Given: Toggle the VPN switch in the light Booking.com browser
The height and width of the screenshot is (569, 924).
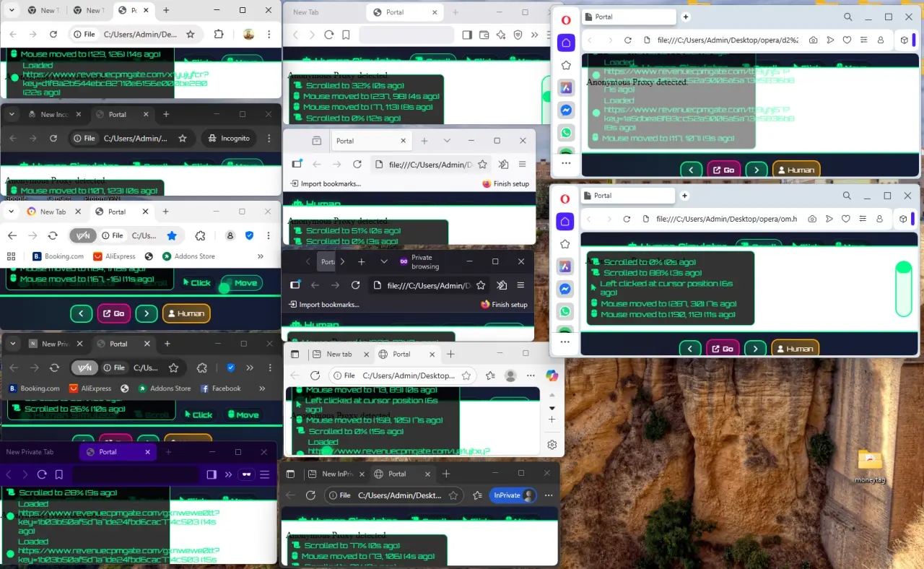Looking at the screenshot, I should (x=84, y=235).
